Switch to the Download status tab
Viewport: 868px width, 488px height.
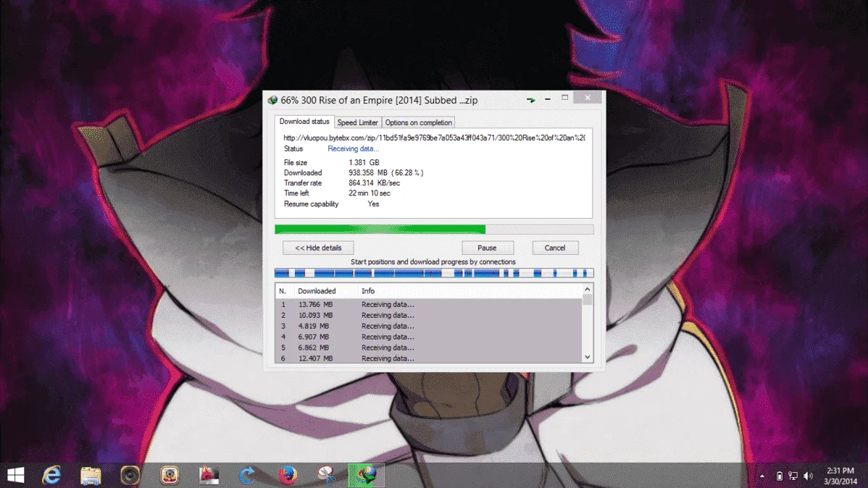(x=304, y=122)
